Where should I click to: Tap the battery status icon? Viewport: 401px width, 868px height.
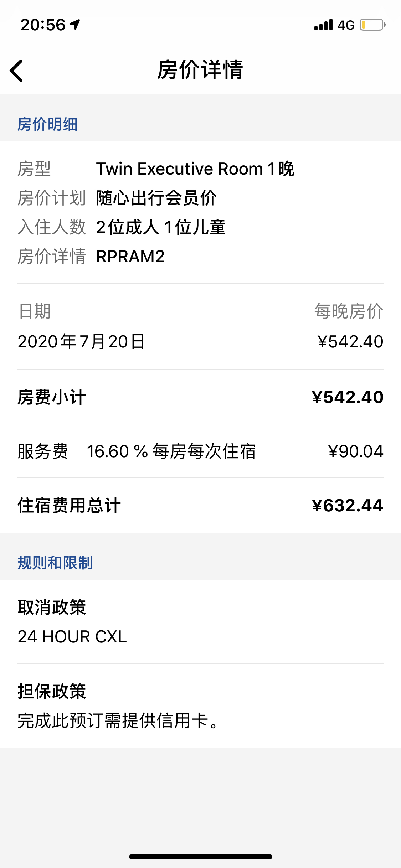click(x=372, y=25)
